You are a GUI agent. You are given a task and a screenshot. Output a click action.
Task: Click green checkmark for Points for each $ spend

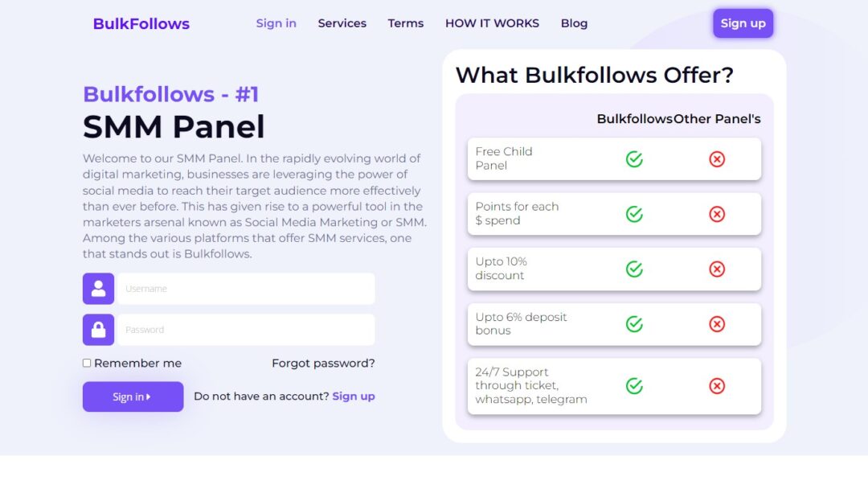(634, 214)
